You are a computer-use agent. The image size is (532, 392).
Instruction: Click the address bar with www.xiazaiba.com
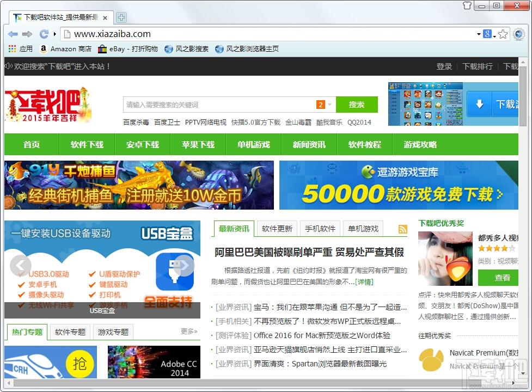(x=268, y=34)
